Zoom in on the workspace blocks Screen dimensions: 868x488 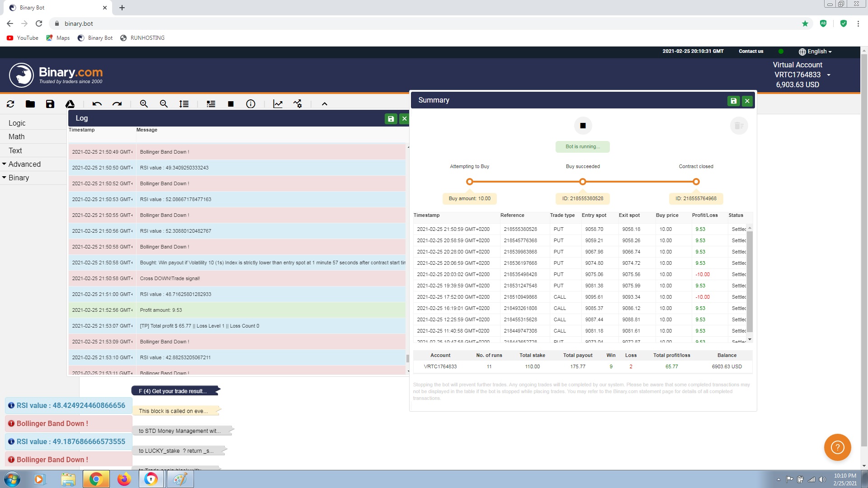(x=144, y=104)
